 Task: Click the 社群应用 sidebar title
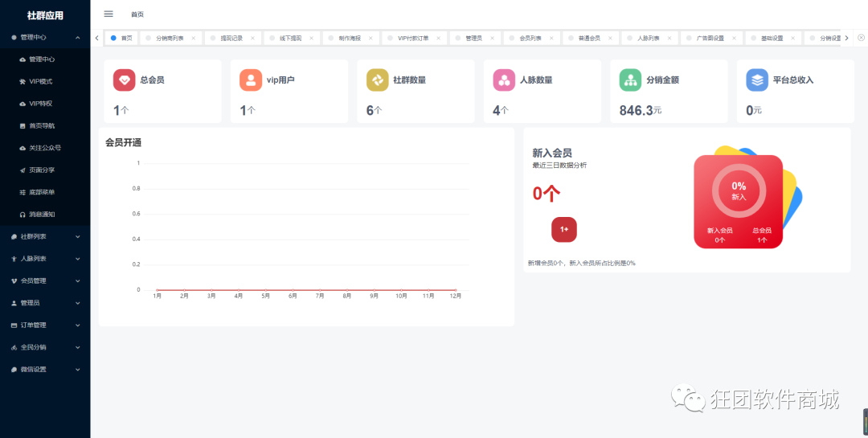click(x=45, y=15)
